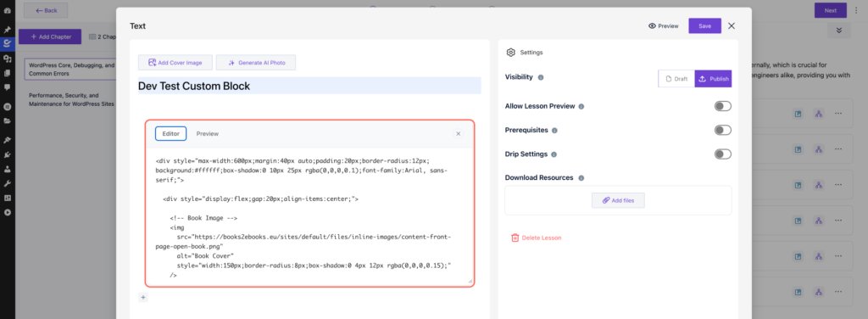Click the lesson title field 'Dev Test Custom Block'
This screenshot has height=319, width=868.
point(309,86)
